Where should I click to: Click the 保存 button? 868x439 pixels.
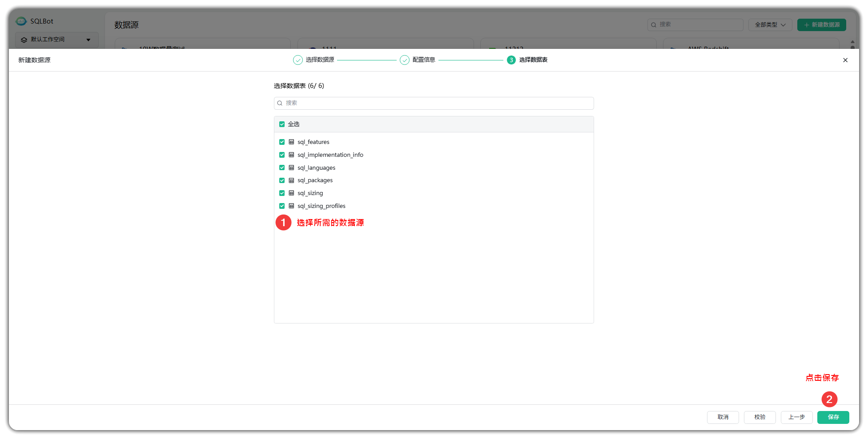click(833, 417)
